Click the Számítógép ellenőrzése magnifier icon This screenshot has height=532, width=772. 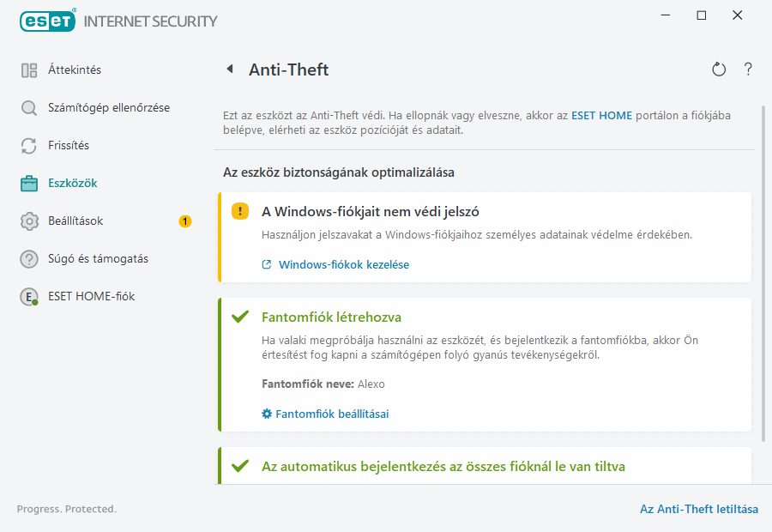pos(27,109)
